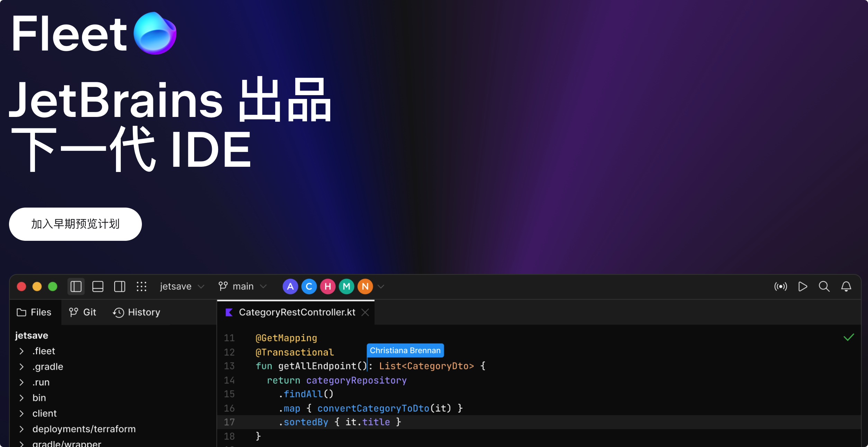Click the Christiana Brennan user badge
This screenshot has width=868, height=447.
pos(405,350)
